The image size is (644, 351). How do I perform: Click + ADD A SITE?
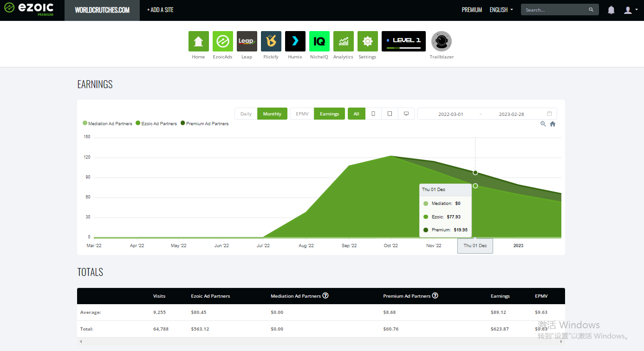160,10
